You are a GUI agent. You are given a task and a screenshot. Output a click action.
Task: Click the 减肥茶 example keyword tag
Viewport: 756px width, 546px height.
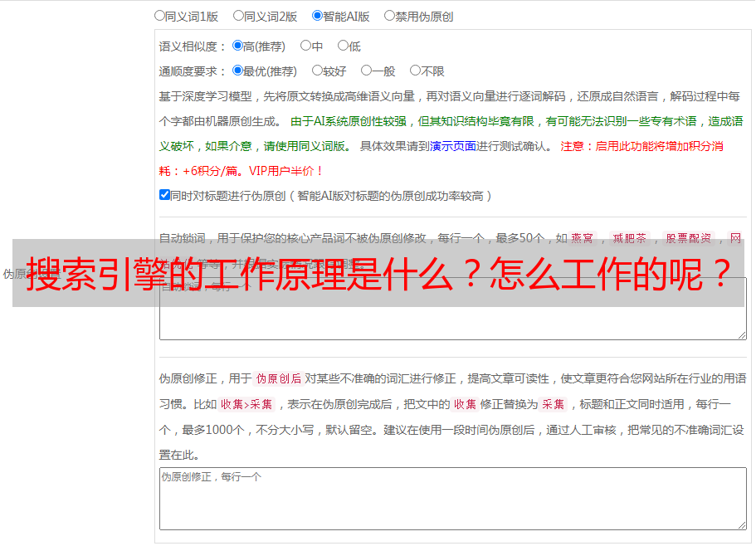pos(629,238)
